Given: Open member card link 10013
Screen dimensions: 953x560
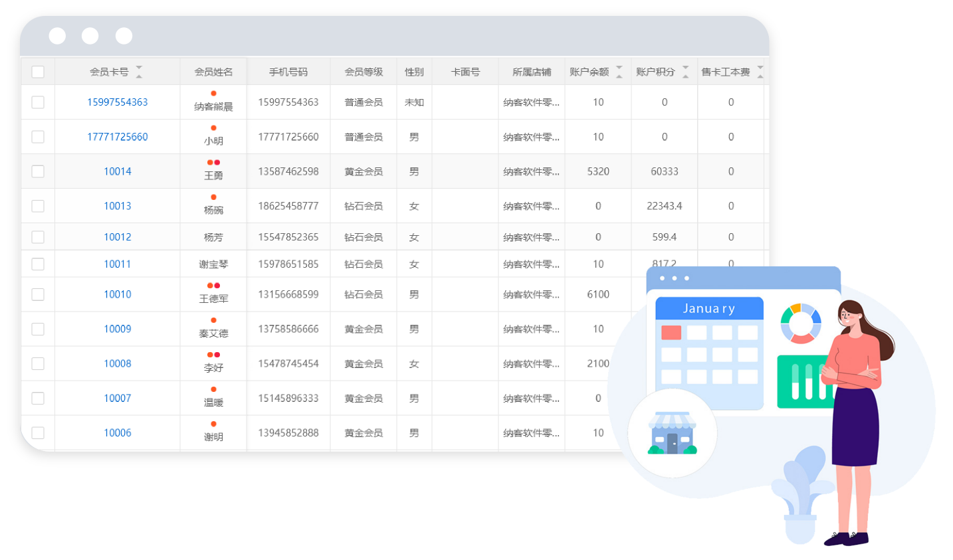Looking at the screenshot, I should point(118,206).
